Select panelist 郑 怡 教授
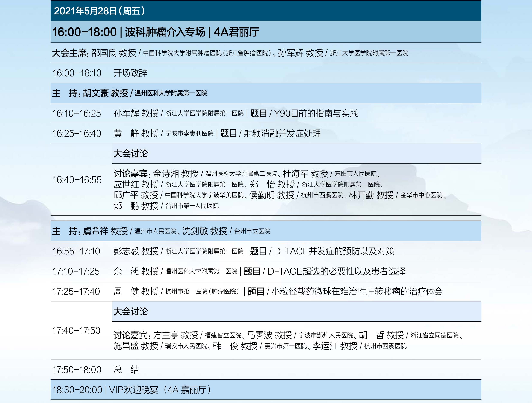The width and height of the screenshot is (532, 403). point(272,185)
